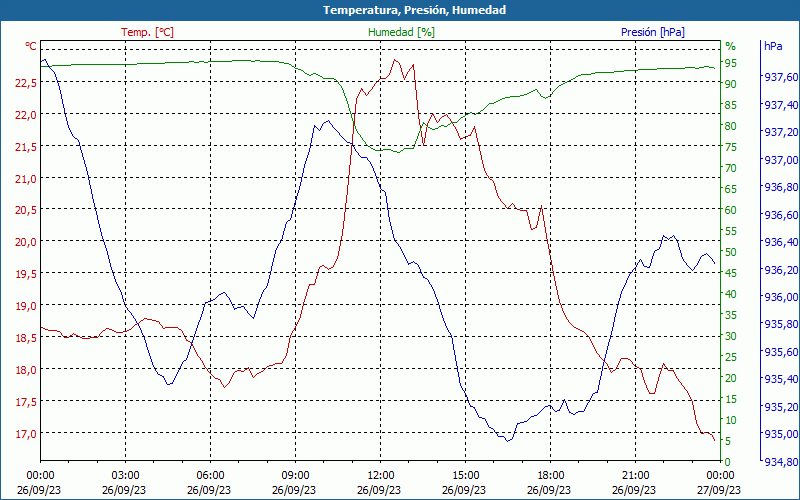This screenshot has width=800, height=500.
Task: Click the 21,5 temperature axis value
Action: (26, 147)
